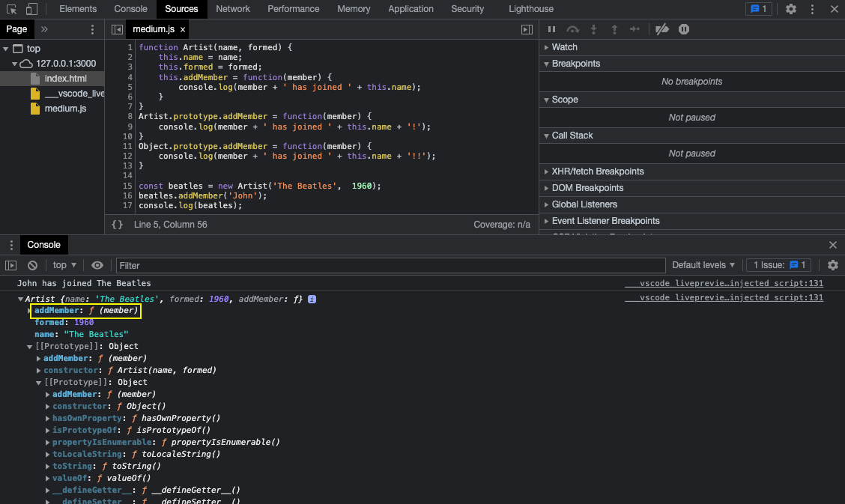Select the __vscode_live file in tree
845x504 pixels.
[74, 94]
